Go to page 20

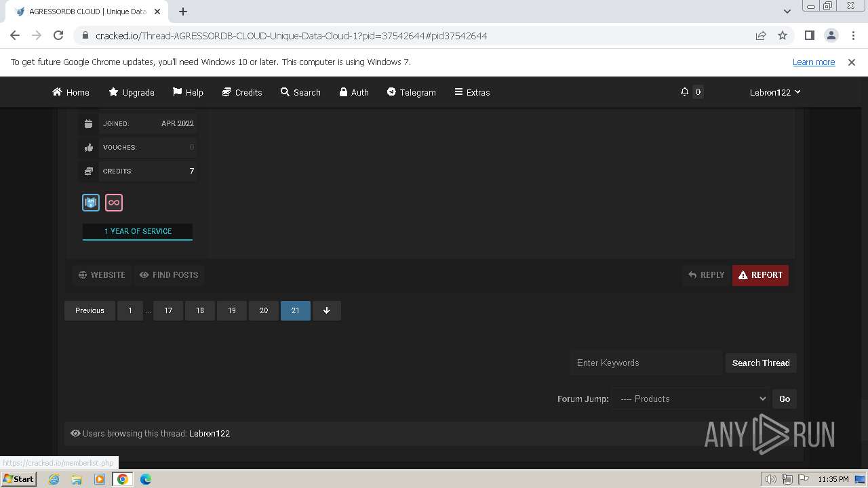(264, 310)
